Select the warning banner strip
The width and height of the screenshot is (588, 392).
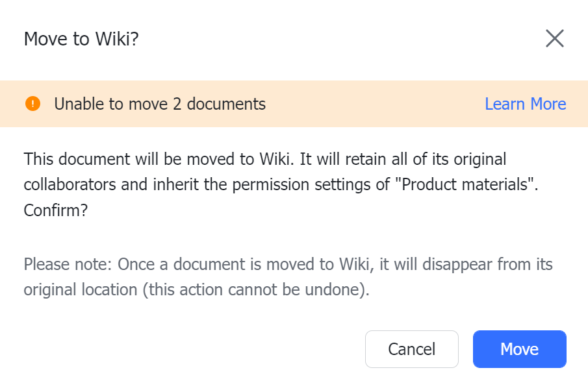[294, 104]
